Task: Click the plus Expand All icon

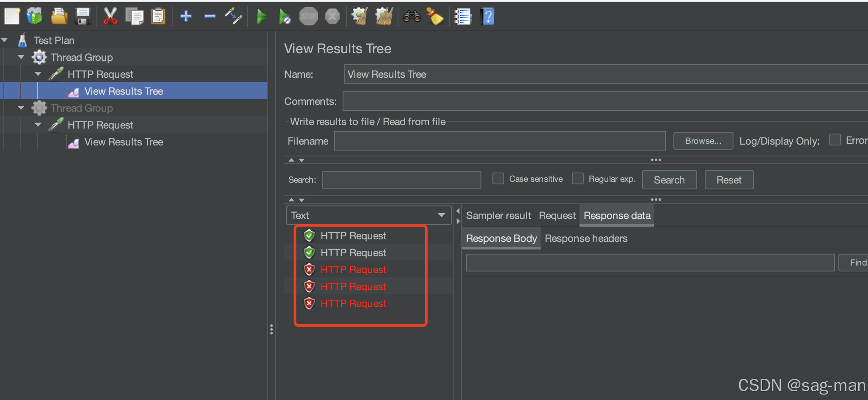Action: 186,16
